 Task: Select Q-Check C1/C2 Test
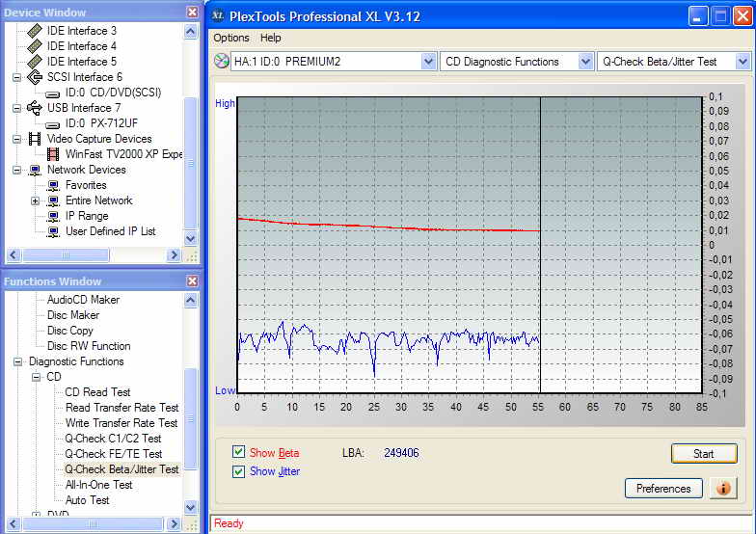click(114, 439)
